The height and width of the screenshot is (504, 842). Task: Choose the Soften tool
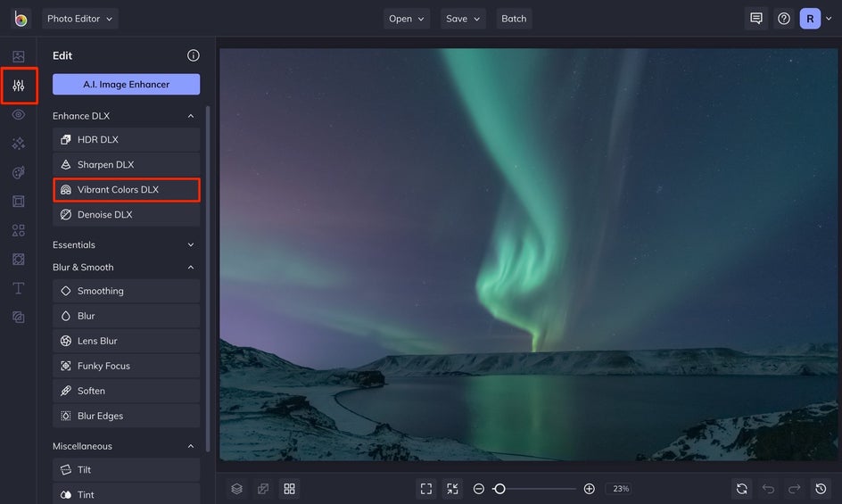pyautogui.click(x=126, y=391)
